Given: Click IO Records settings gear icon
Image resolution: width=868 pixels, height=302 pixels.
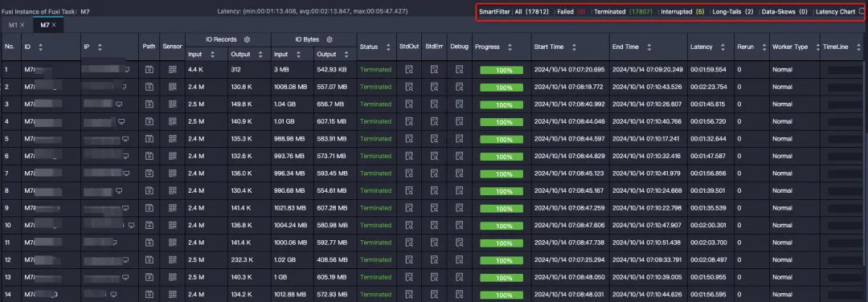Looking at the screenshot, I should [x=247, y=39].
